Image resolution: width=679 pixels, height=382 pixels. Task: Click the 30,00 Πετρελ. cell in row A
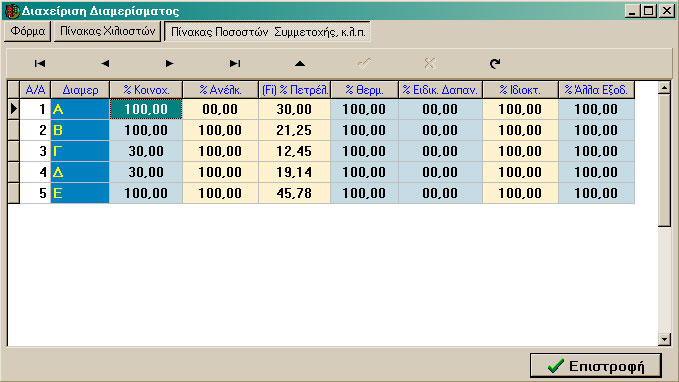(294, 109)
